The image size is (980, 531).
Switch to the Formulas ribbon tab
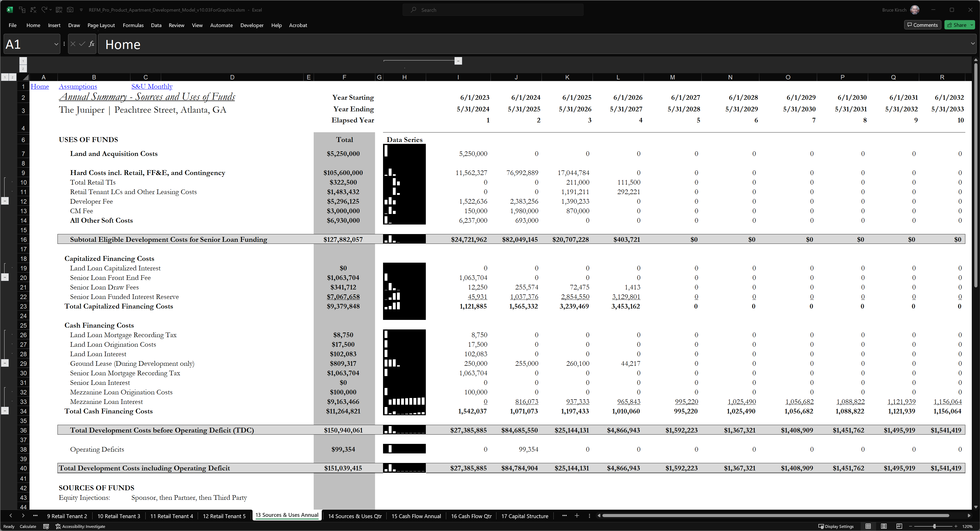(133, 25)
